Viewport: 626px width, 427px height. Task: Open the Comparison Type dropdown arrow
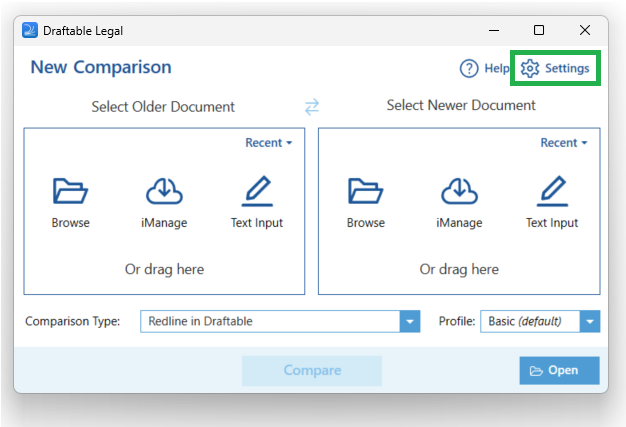click(410, 322)
